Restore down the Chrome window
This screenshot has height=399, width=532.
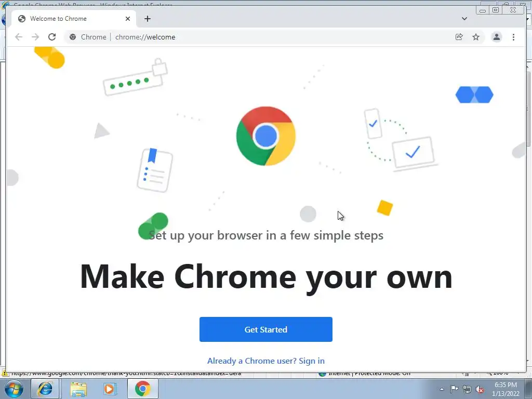coord(496,10)
